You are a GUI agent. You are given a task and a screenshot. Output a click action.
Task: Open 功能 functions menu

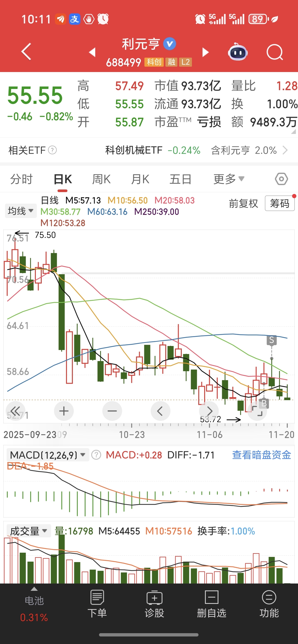click(x=269, y=604)
